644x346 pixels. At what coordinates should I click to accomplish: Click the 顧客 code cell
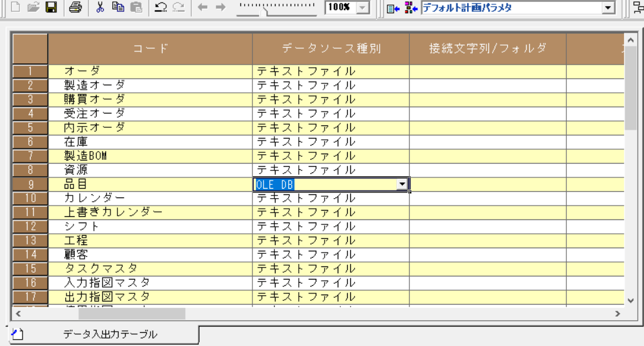[150, 254]
